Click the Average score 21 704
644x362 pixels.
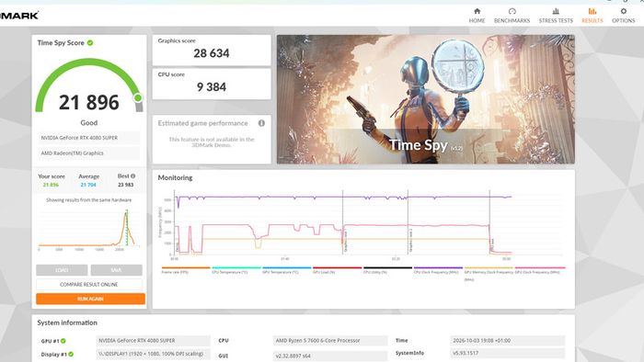(x=88, y=185)
